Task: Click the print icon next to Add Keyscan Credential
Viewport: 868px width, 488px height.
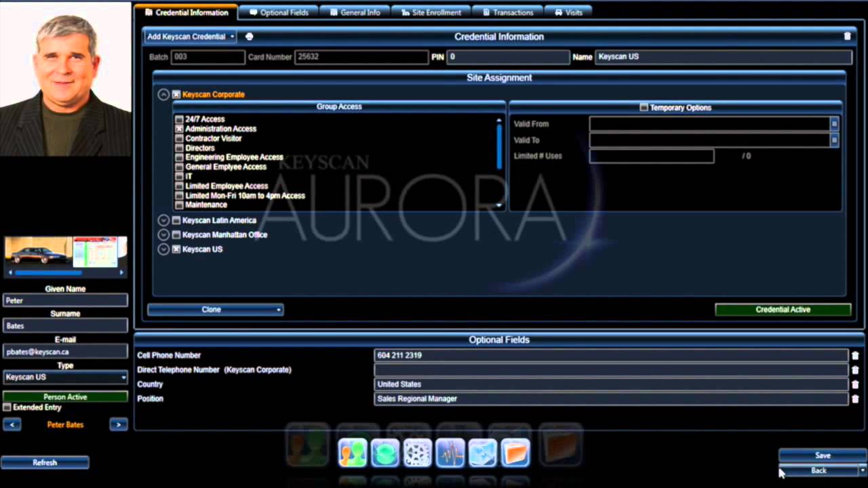Action: pos(249,37)
